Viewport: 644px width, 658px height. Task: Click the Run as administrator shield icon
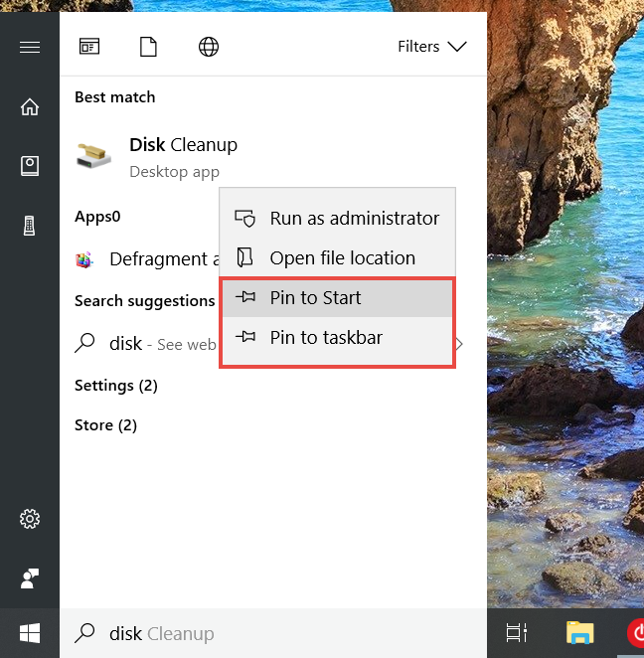[x=245, y=219]
